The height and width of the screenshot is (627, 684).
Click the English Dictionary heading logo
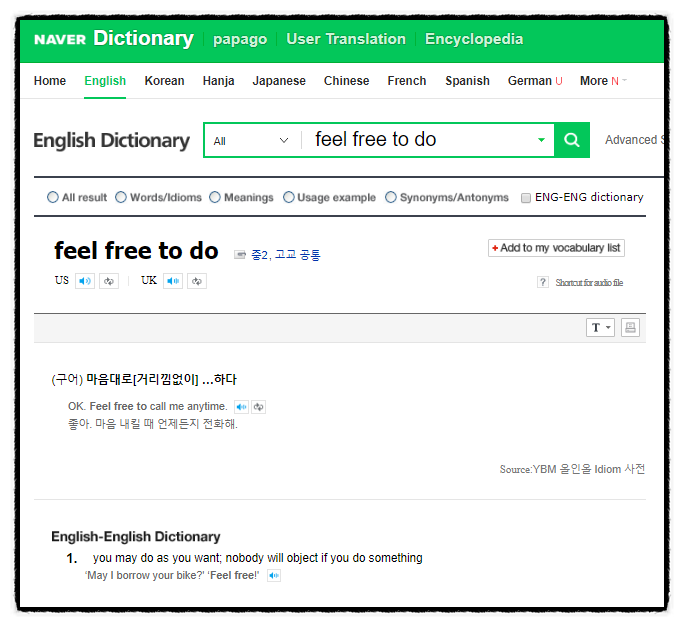click(111, 140)
